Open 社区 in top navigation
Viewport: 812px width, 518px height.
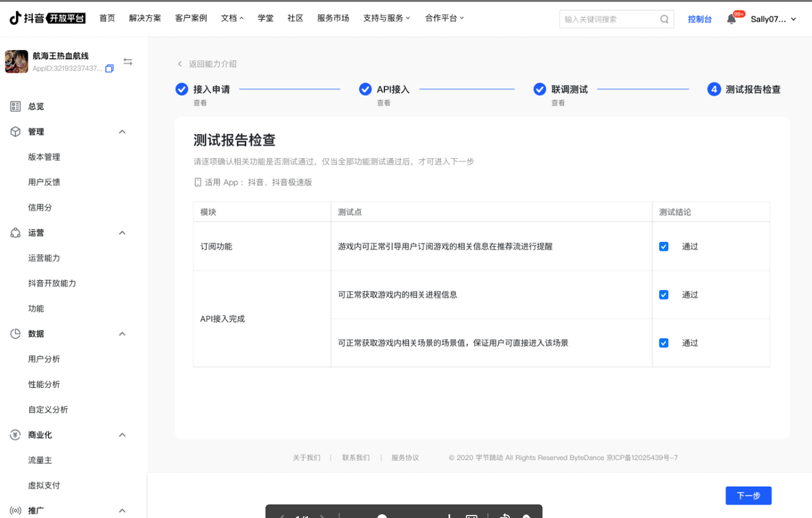point(295,18)
